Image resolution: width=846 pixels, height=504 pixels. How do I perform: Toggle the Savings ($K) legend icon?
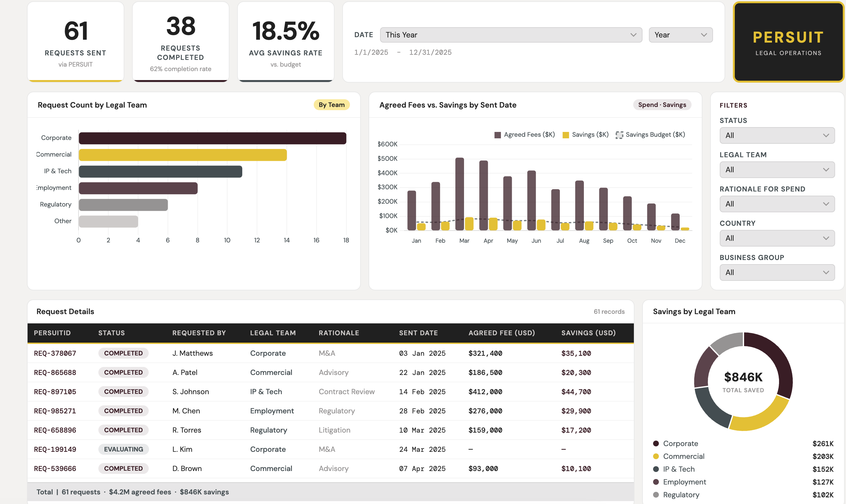pos(566,135)
